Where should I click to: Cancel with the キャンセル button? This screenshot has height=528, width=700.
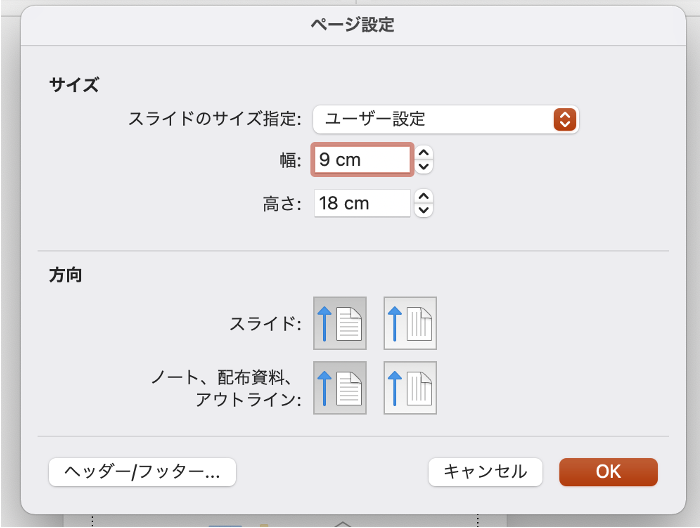point(485,472)
